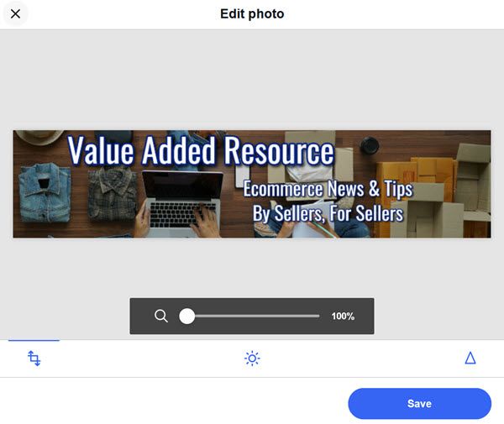Click the By Sellers, For Sellers text
504x424 pixels.
coord(328,213)
